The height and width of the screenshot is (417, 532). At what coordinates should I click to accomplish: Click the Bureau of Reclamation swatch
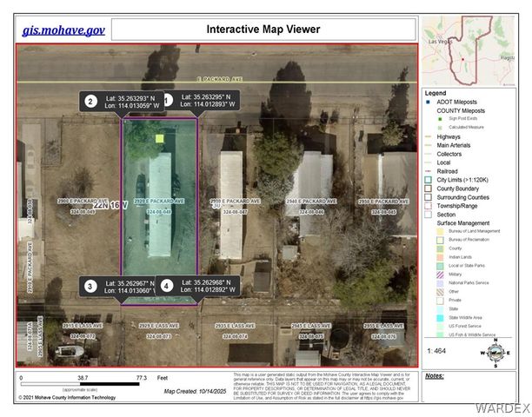(440, 240)
